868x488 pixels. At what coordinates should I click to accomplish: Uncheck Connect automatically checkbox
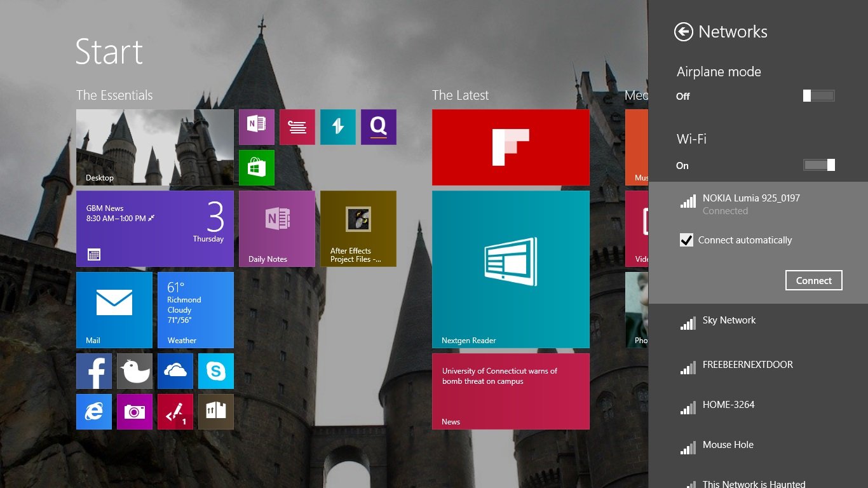[686, 240]
